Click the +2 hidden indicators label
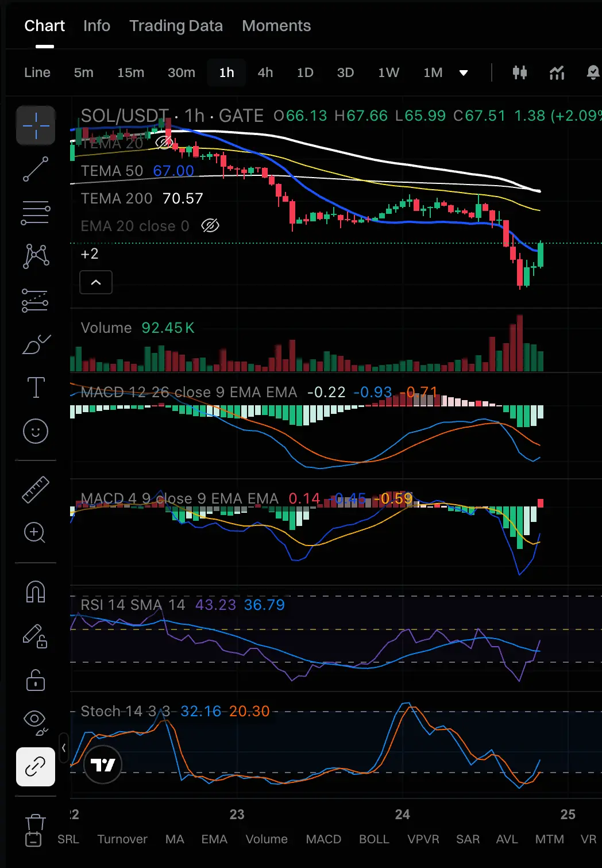 point(90,254)
